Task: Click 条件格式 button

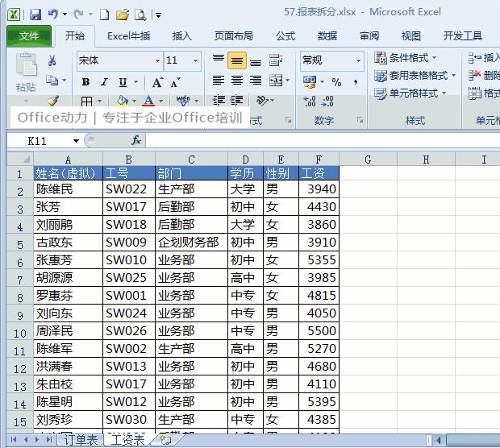Action: point(405,58)
